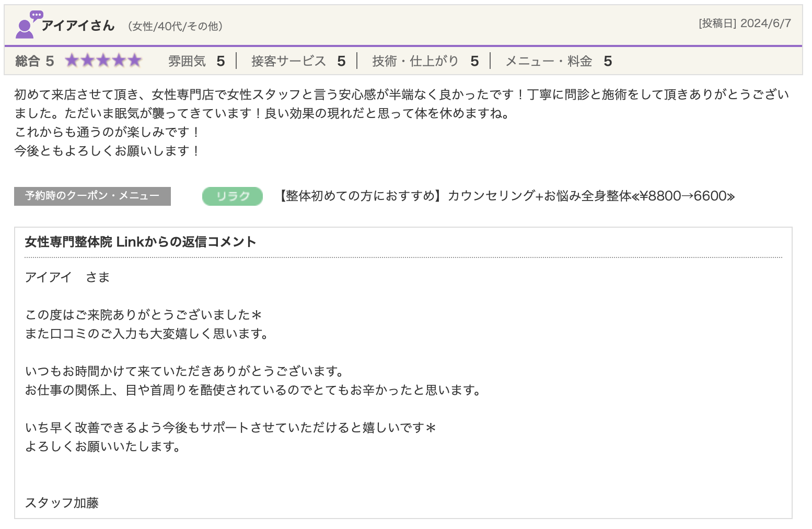Click the スタッフ加藤 signature
812x529 pixels.
click(62, 503)
